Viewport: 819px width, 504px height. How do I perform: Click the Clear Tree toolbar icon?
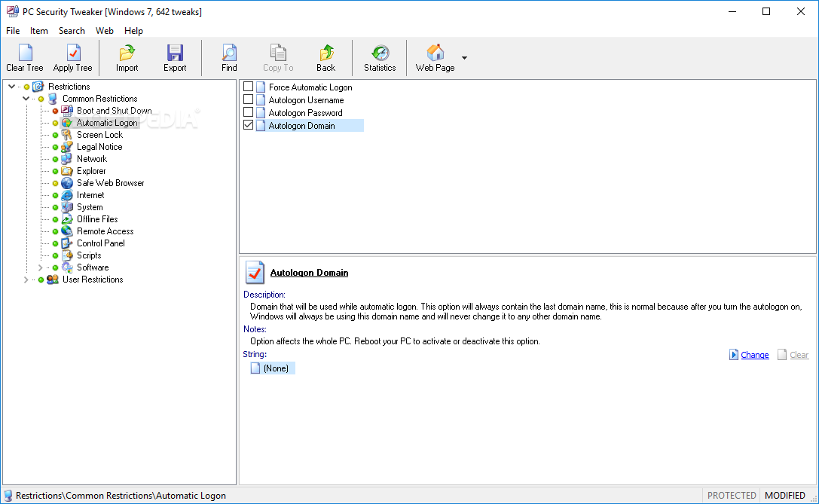(x=25, y=53)
